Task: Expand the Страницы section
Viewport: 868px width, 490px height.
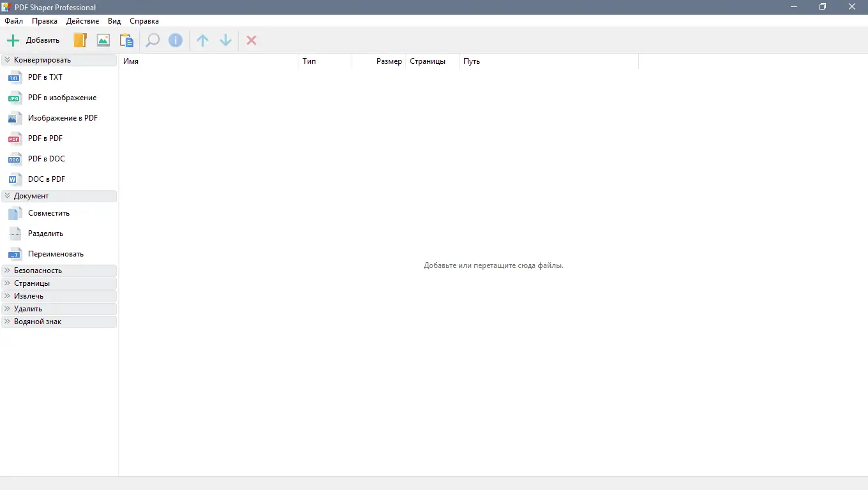Action: [x=59, y=283]
